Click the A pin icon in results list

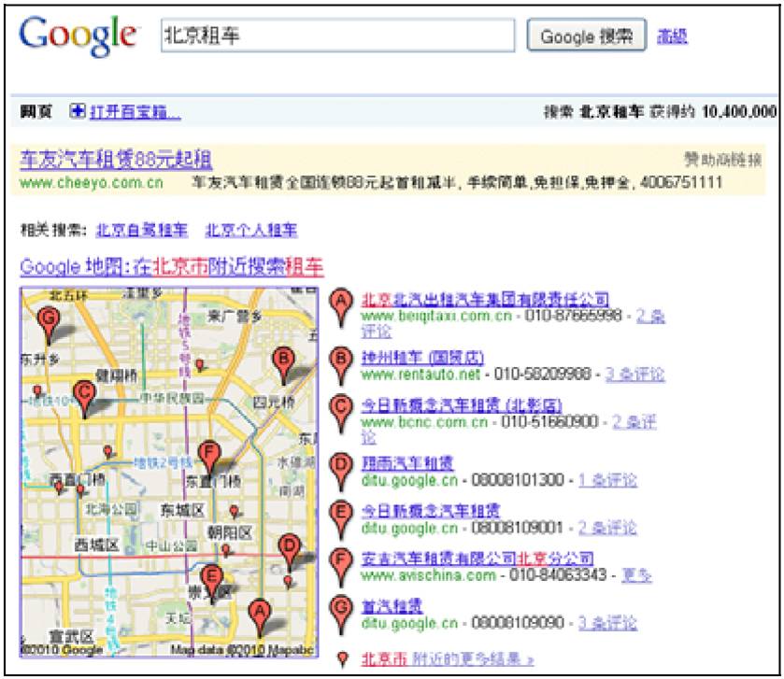coord(341,308)
